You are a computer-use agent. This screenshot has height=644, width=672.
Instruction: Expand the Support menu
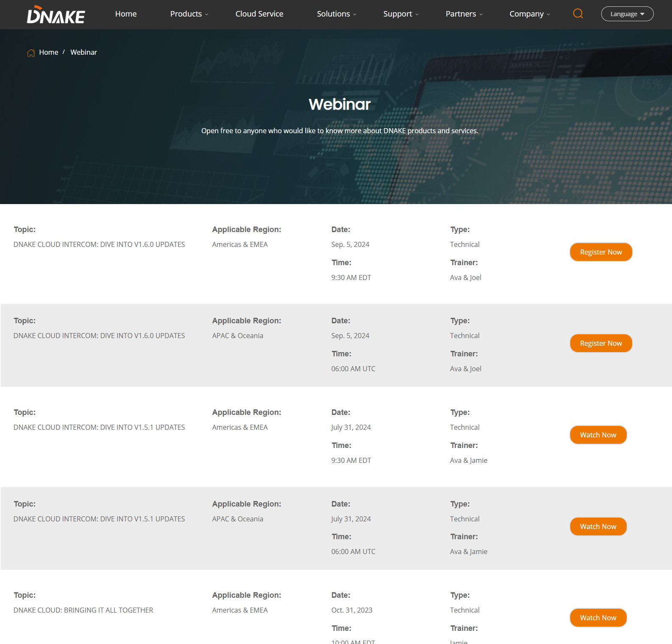pos(401,14)
